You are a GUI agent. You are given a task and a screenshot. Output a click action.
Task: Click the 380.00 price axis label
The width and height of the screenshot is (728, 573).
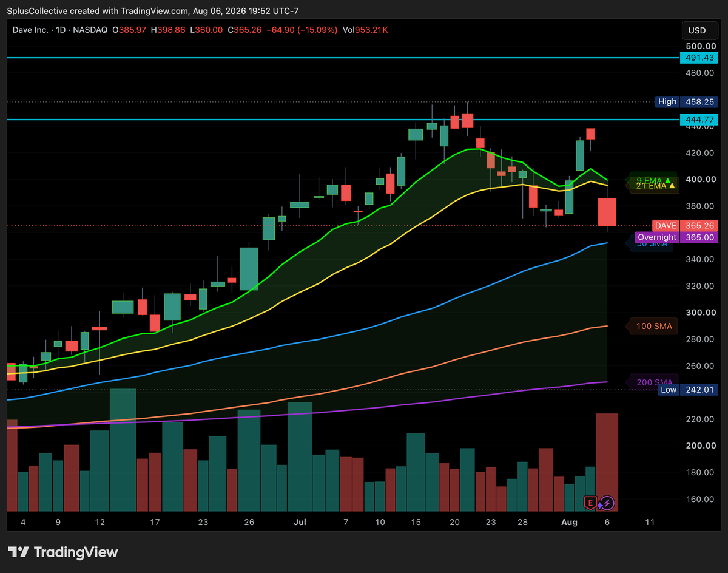(700, 206)
